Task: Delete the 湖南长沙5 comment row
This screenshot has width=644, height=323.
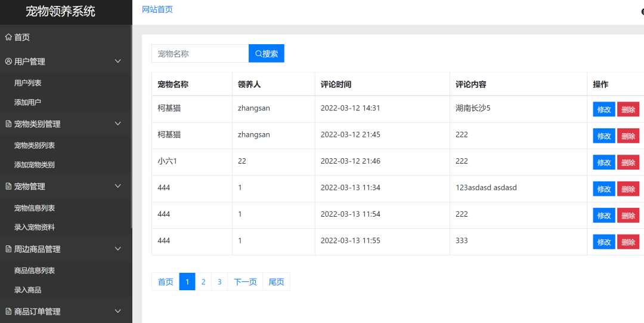Action: click(628, 109)
